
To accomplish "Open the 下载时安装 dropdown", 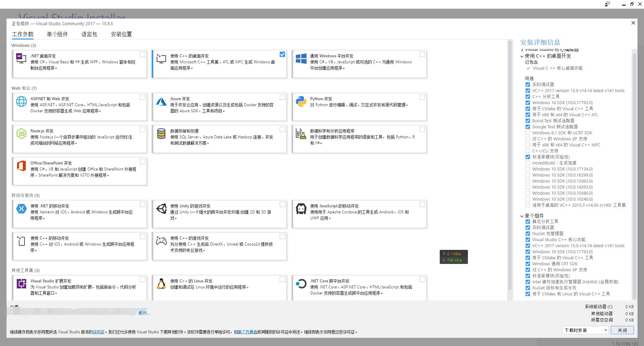I will point(585,330).
